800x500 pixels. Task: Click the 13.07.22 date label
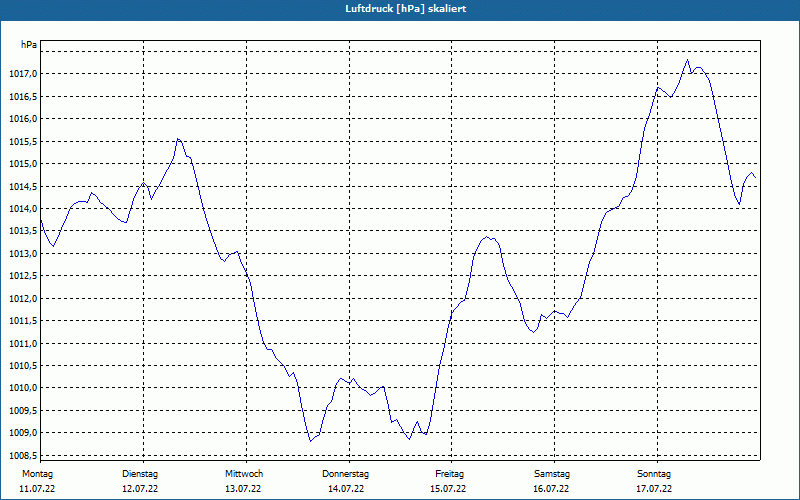pyautogui.click(x=243, y=489)
